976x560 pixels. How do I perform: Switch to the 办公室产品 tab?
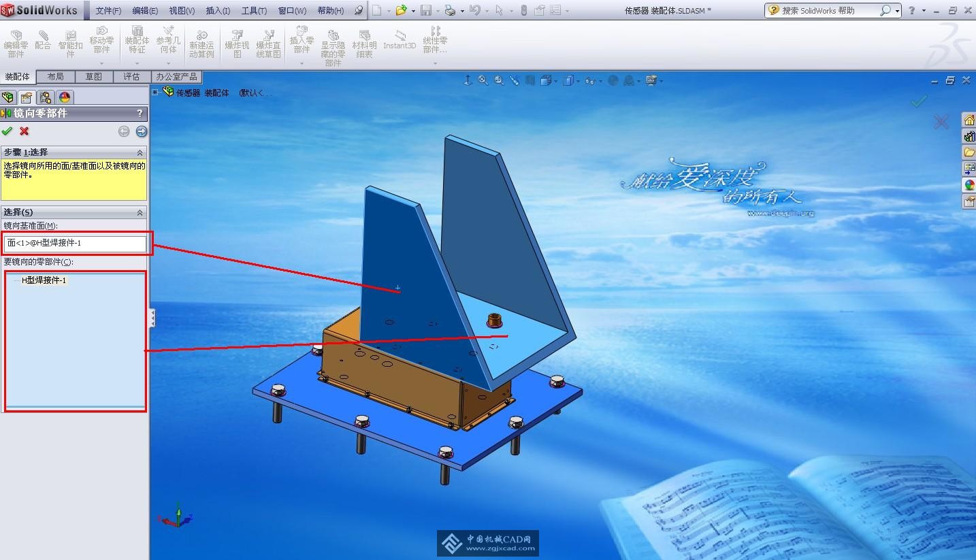coord(176,77)
